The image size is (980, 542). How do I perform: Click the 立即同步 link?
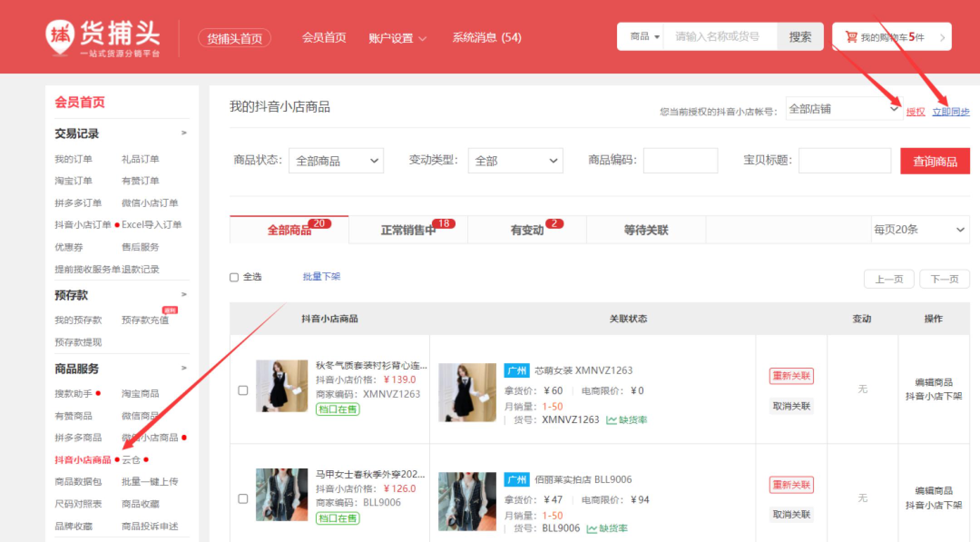point(951,112)
